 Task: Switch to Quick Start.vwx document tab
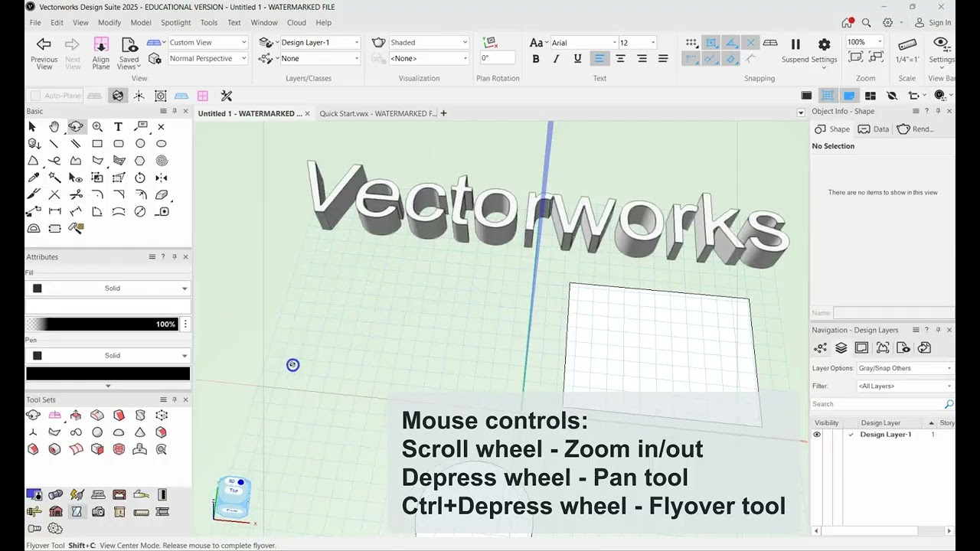[x=378, y=114]
